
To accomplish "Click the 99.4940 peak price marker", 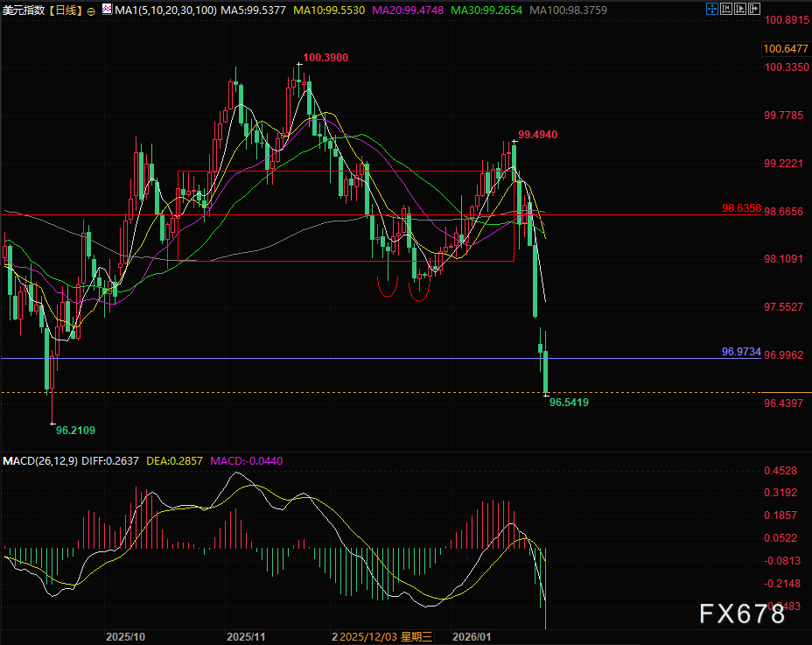I will click(x=537, y=134).
